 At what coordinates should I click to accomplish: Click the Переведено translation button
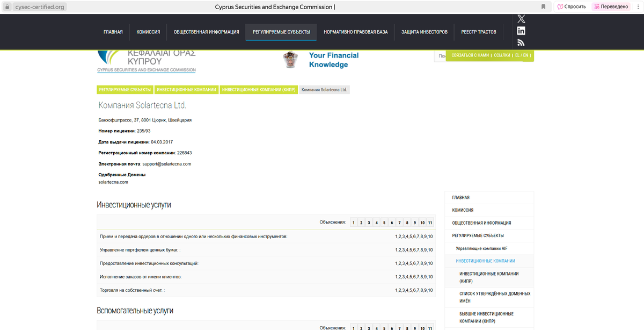[x=612, y=6]
